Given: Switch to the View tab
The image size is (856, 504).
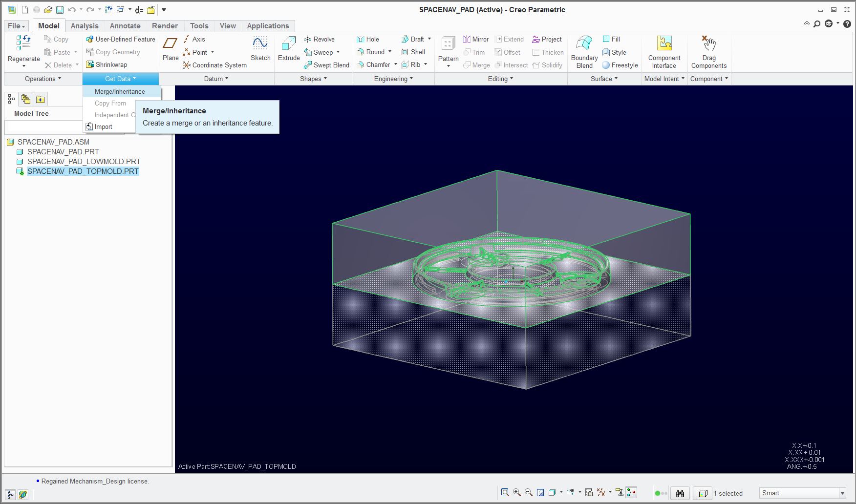Looking at the screenshot, I should point(228,26).
